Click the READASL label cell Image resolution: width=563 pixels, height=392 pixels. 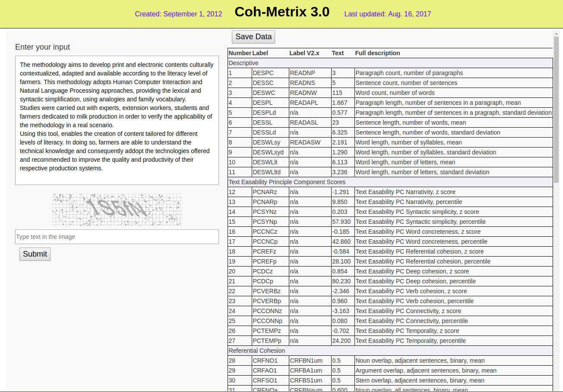click(310, 122)
